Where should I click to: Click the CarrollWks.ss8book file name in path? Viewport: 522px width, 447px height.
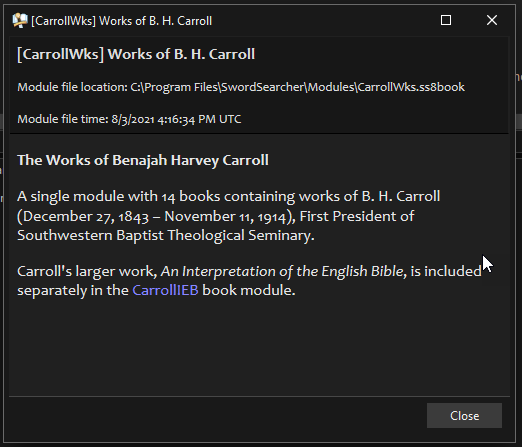point(411,87)
